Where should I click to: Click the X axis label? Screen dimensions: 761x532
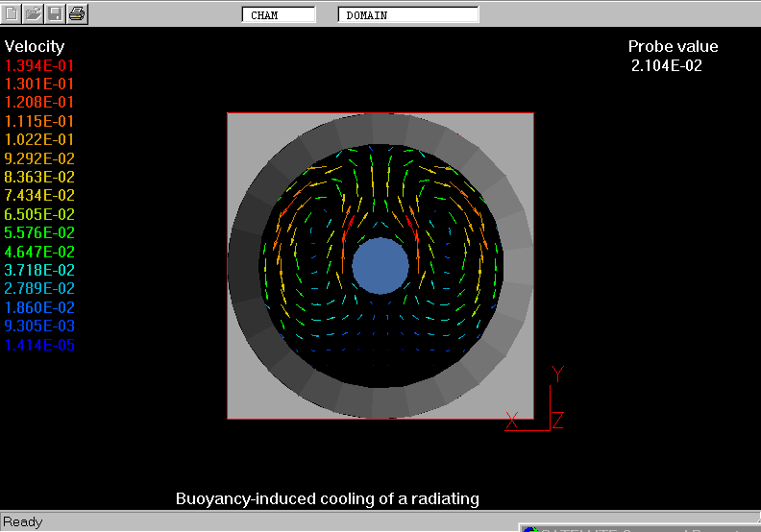coord(512,419)
